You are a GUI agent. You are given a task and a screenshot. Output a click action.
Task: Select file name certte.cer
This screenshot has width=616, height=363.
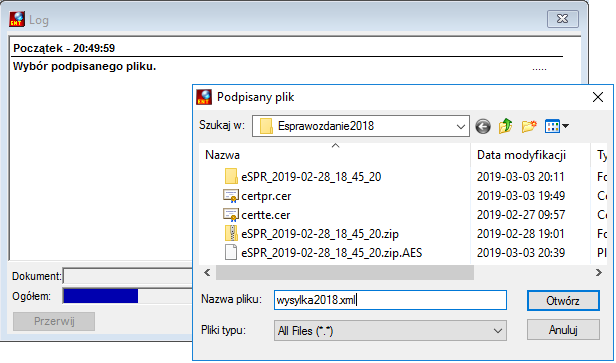point(266,215)
